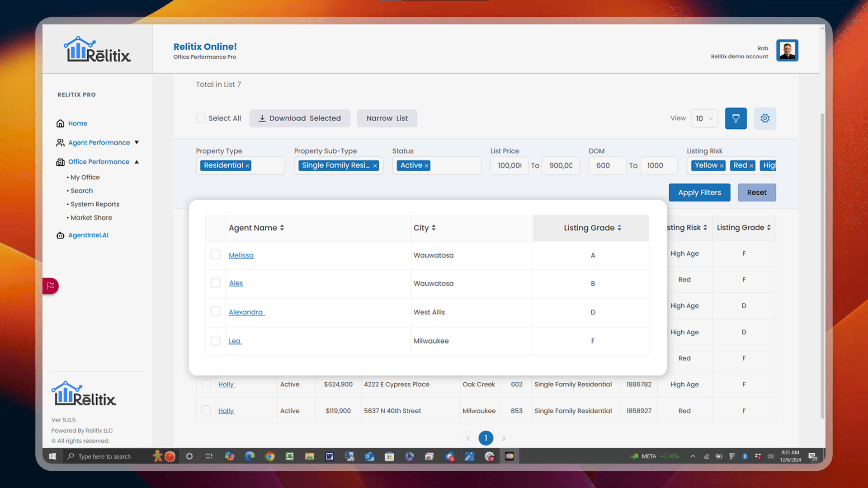Click the pink flag tab on the left edge
This screenshot has height=488, width=868.
tap(50, 286)
